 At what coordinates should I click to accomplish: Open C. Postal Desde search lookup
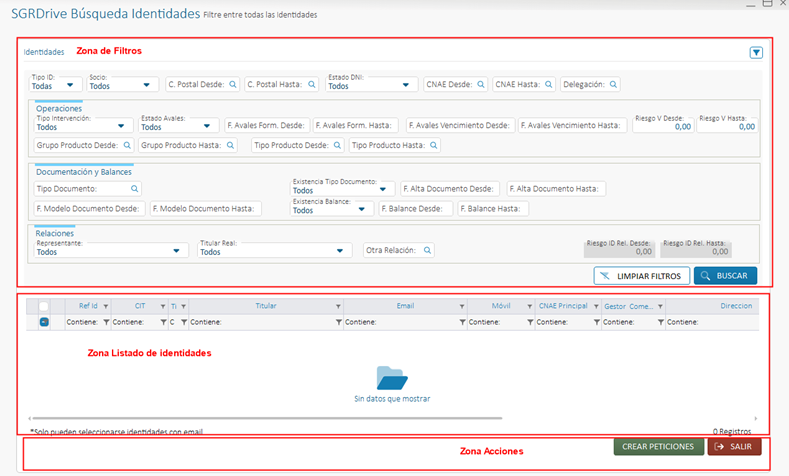(x=233, y=85)
